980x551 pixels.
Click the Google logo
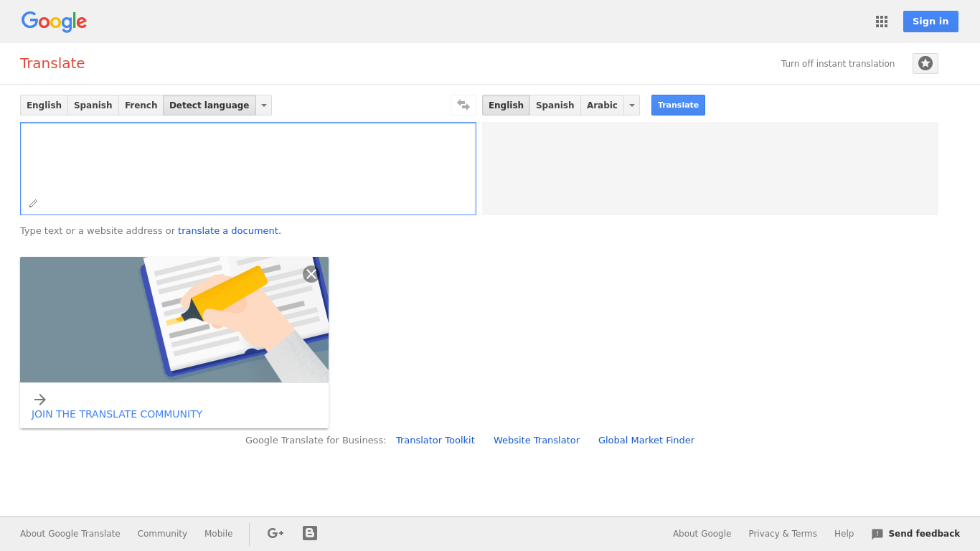click(54, 22)
